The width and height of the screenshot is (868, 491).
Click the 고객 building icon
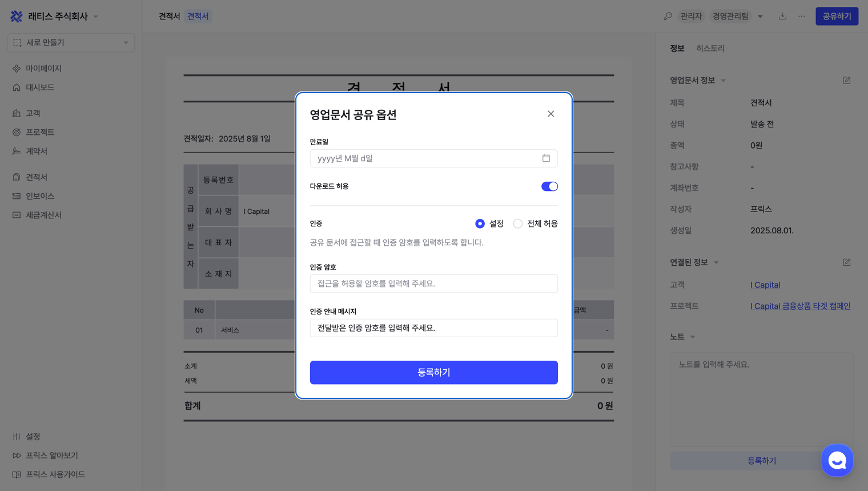tap(17, 113)
